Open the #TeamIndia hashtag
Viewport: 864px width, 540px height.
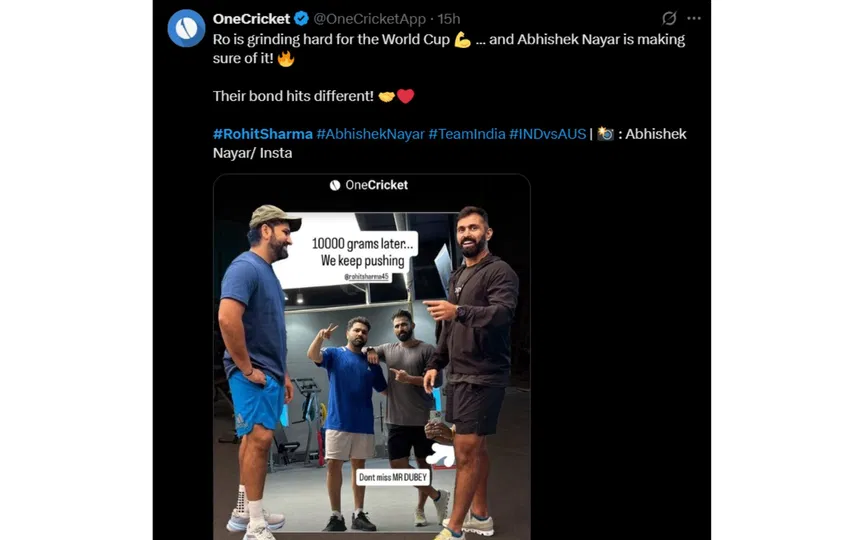click(x=466, y=134)
